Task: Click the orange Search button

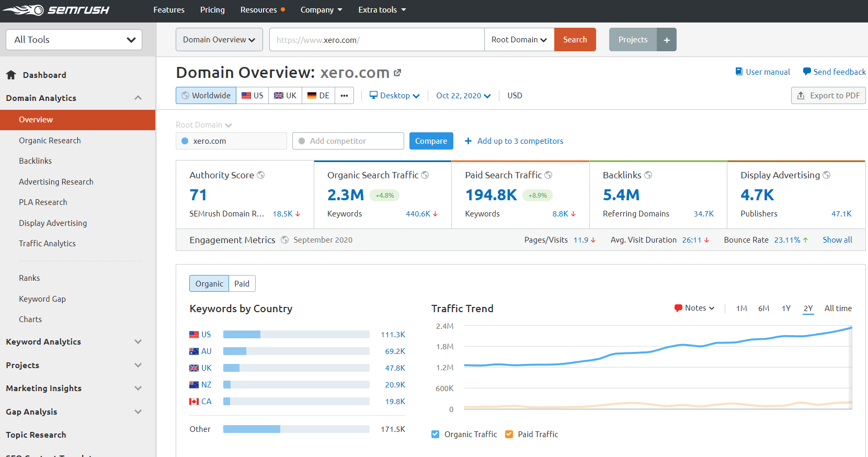Action: coord(575,40)
